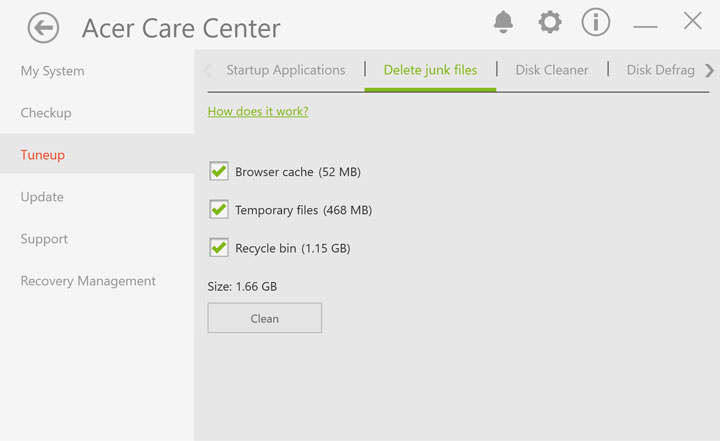Toggle the Temporary files checkbox
This screenshot has height=441, width=720.
(219, 210)
